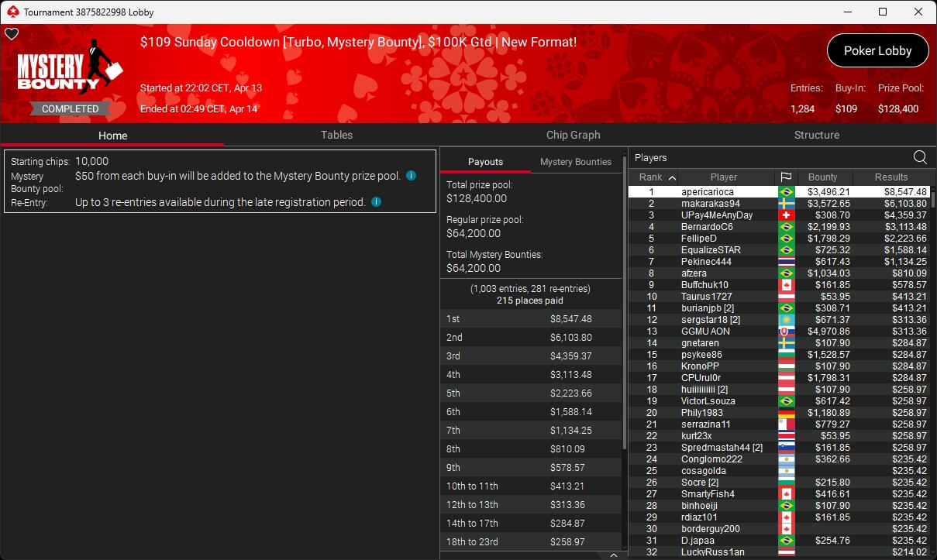The image size is (937, 560).
Task: Select player row cosagolda
Action: (x=779, y=471)
